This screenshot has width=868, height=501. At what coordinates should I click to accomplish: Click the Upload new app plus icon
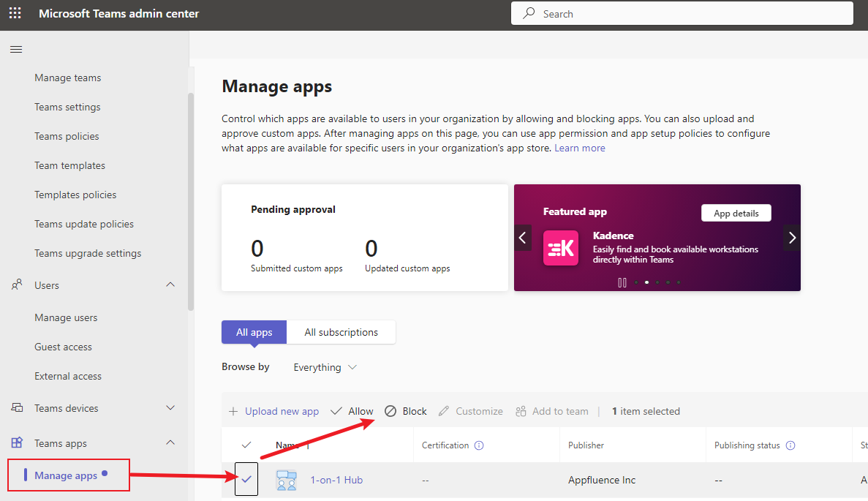tap(233, 411)
